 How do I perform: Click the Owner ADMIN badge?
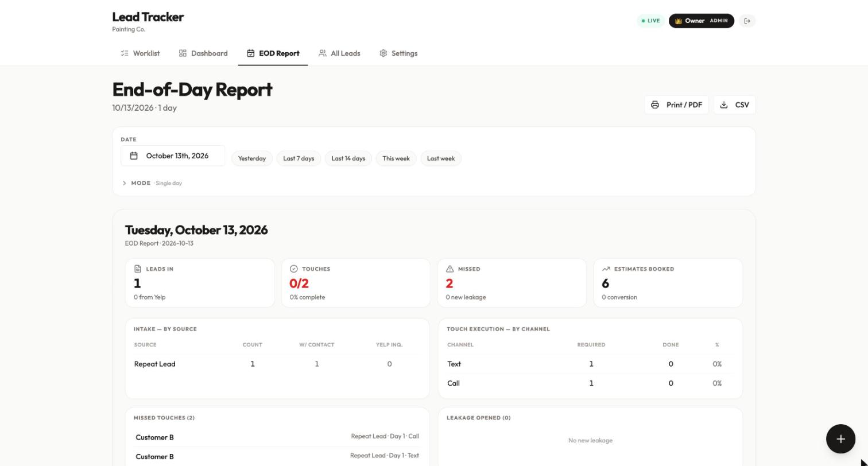702,21
